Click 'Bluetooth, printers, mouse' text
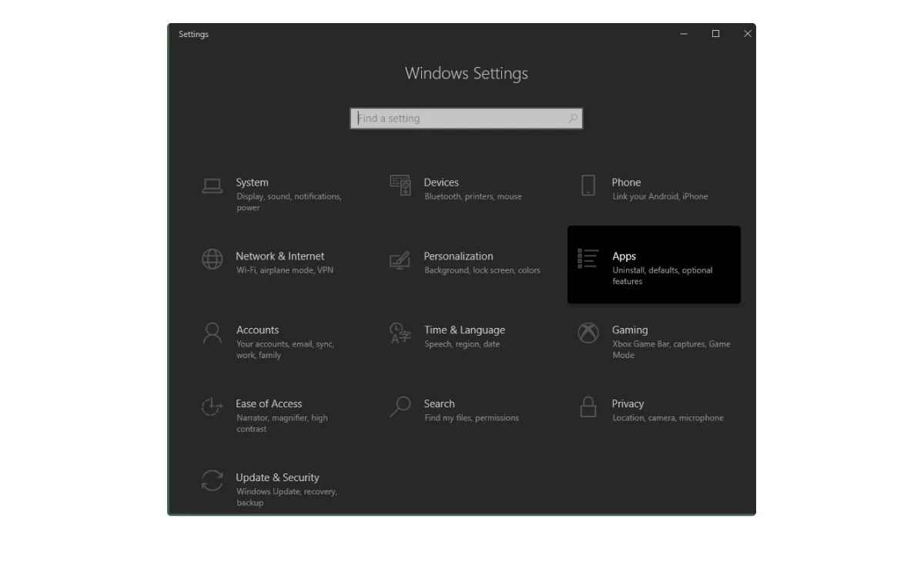 click(x=474, y=196)
